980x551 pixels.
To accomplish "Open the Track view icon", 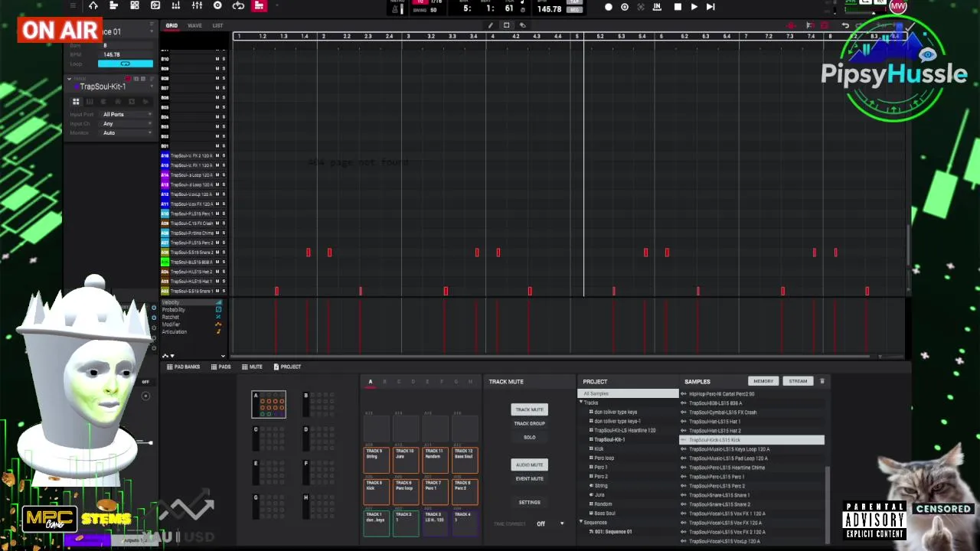I will (x=113, y=6).
